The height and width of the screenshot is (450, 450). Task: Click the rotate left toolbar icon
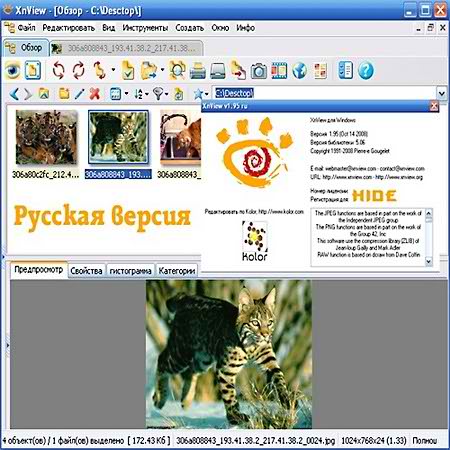[x=58, y=70]
